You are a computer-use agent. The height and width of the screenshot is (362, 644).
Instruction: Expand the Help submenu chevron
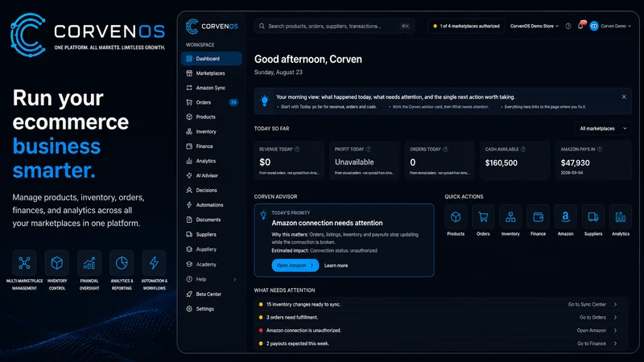tap(235, 279)
